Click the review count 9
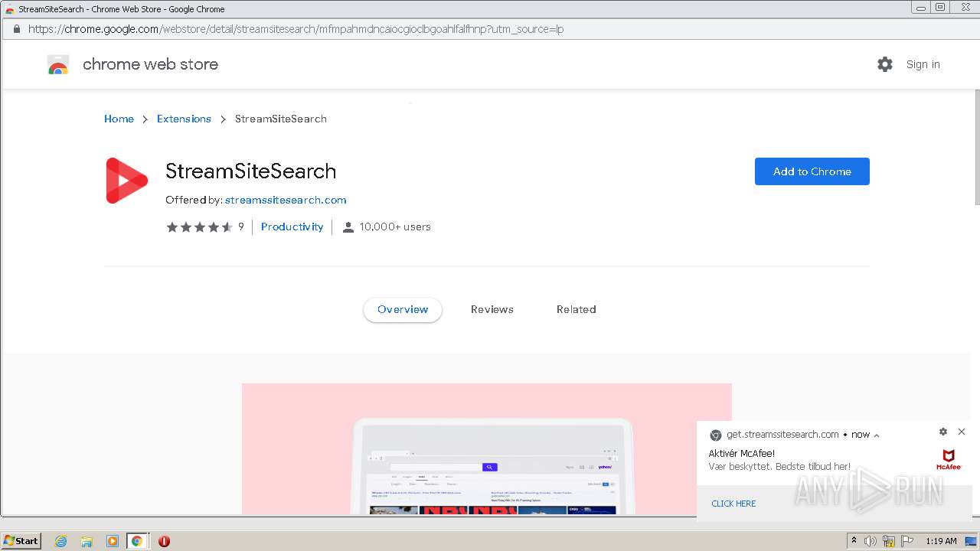 (241, 227)
